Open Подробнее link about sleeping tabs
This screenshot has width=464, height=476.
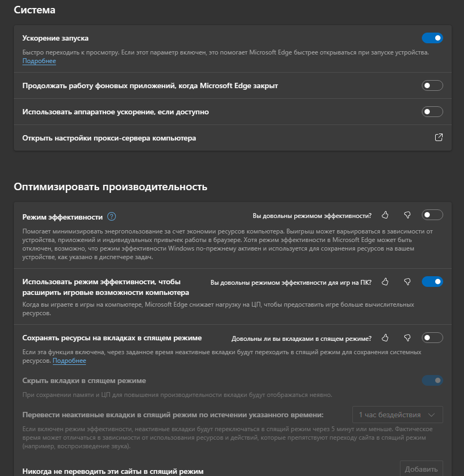[x=69, y=361]
